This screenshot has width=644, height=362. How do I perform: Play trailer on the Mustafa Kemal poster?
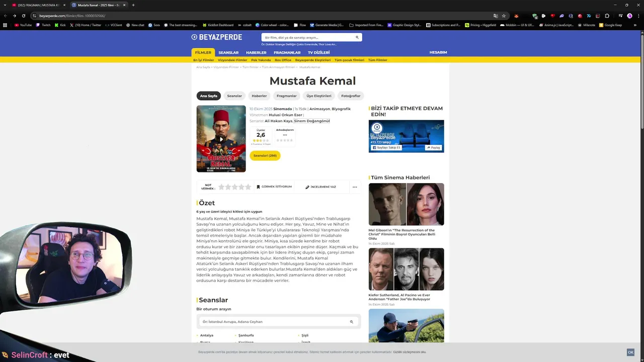point(221,139)
